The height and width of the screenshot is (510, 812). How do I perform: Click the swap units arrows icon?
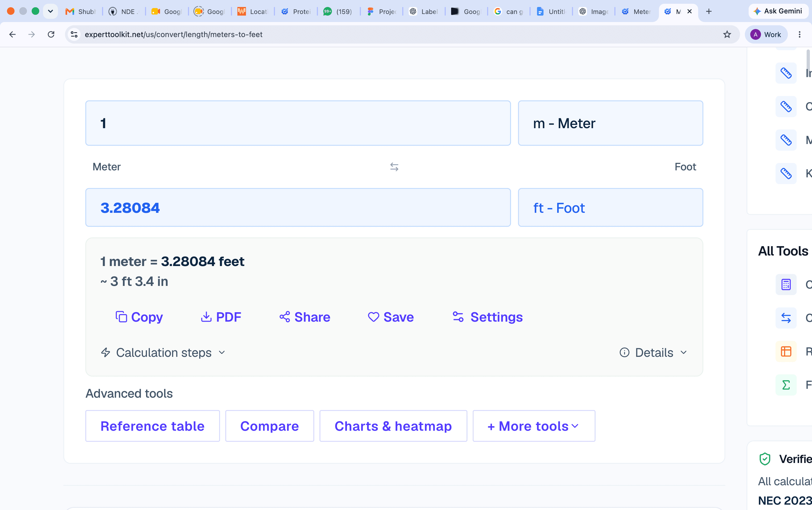(394, 167)
